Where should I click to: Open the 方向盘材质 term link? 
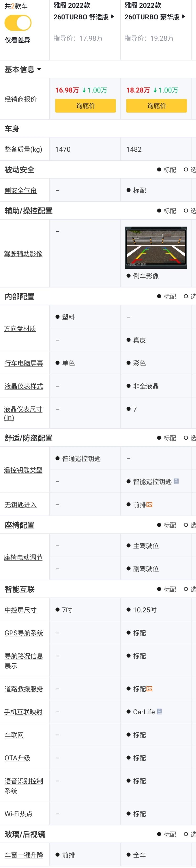point(20,328)
